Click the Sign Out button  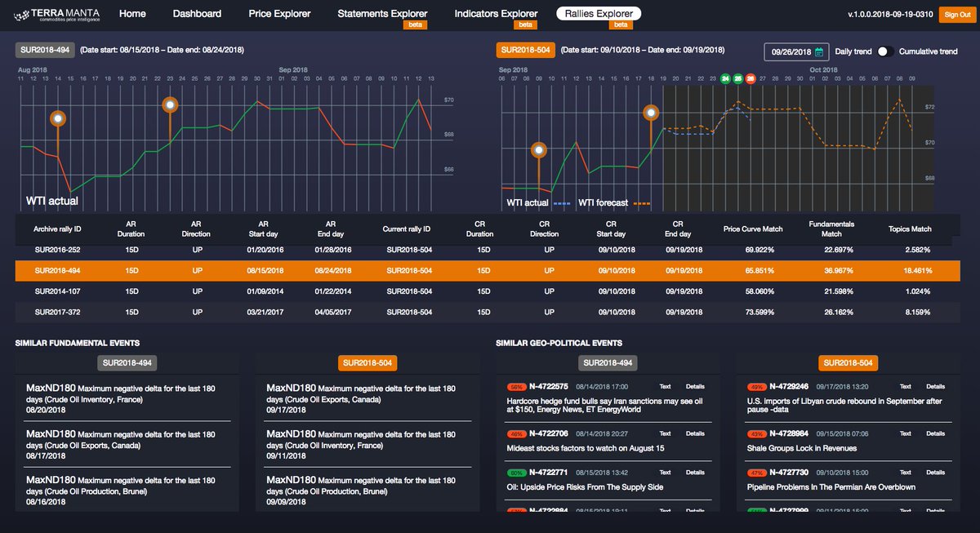tap(957, 14)
